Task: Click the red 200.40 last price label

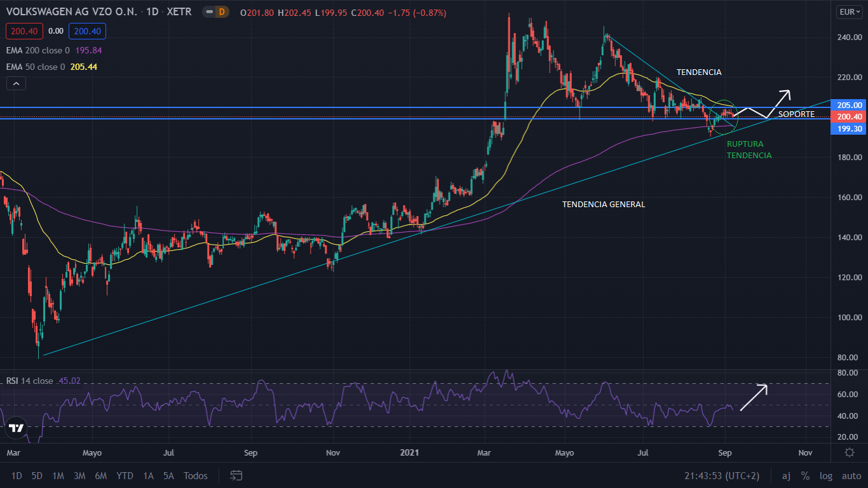Action: pyautogui.click(x=850, y=116)
